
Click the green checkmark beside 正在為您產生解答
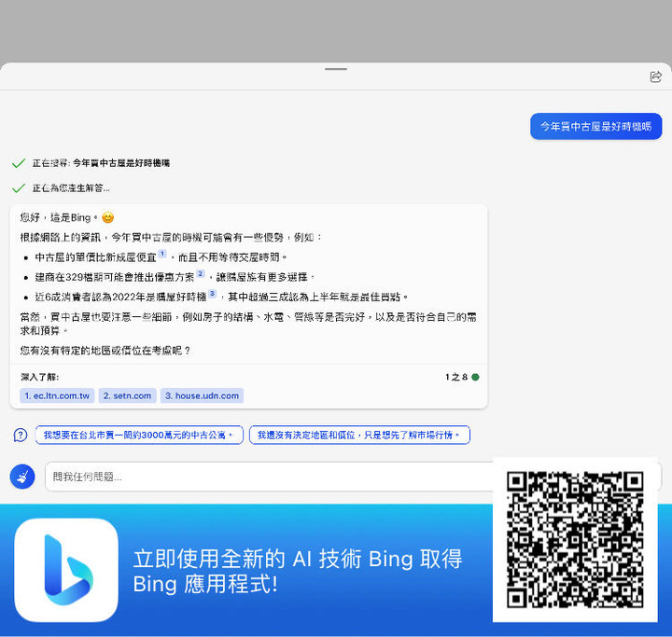(x=19, y=188)
